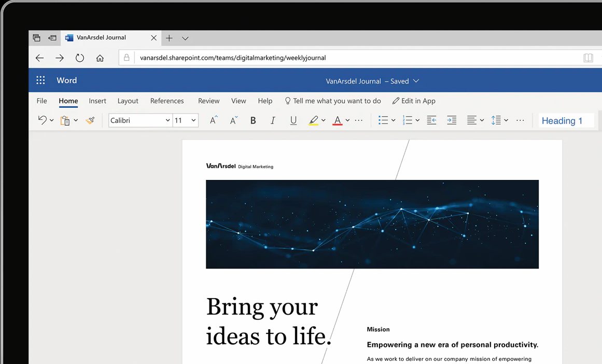
Task: Switch to the Review tab
Action: (209, 101)
